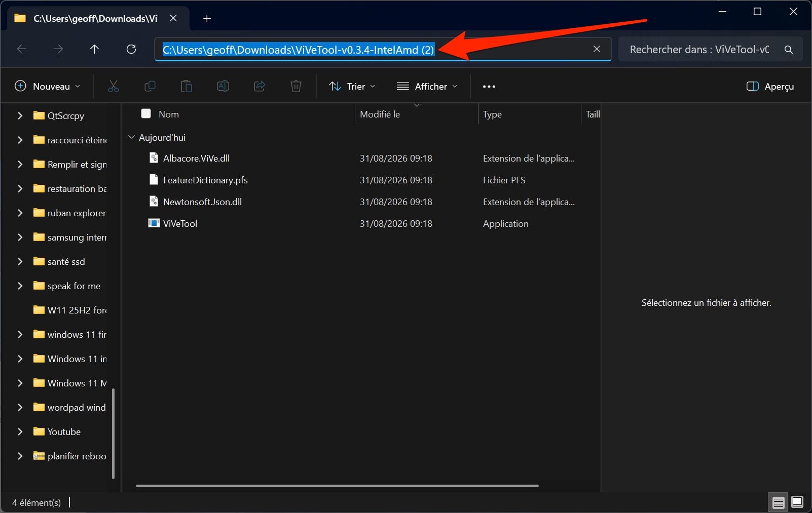The height and width of the screenshot is (513, 812).
Task: Click the search magnifier icon
Action: [788, 50]
